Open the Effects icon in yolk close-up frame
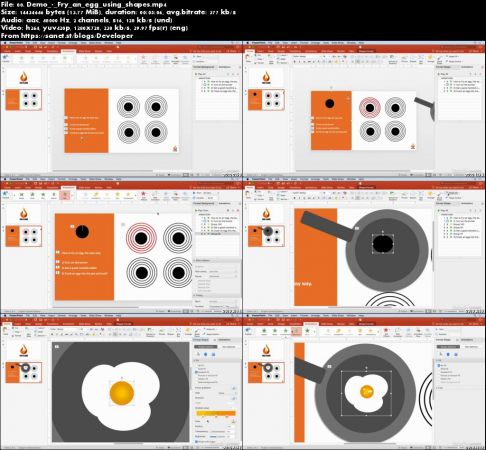486x450 pixels. [206, 354]
